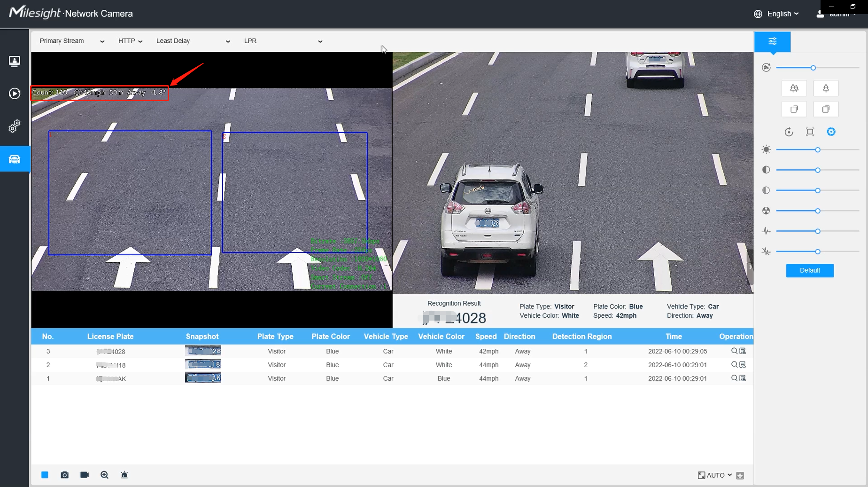868x487 pixels.
Task: Click the zoom out (two trees) button
Action: (x=794, y=88)
